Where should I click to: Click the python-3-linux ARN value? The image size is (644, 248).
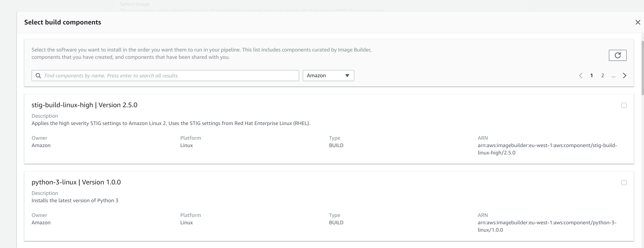coord(547,226)
